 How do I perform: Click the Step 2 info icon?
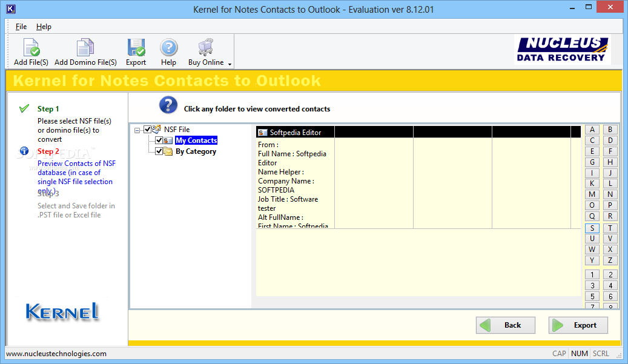click(x=24, y=151)
